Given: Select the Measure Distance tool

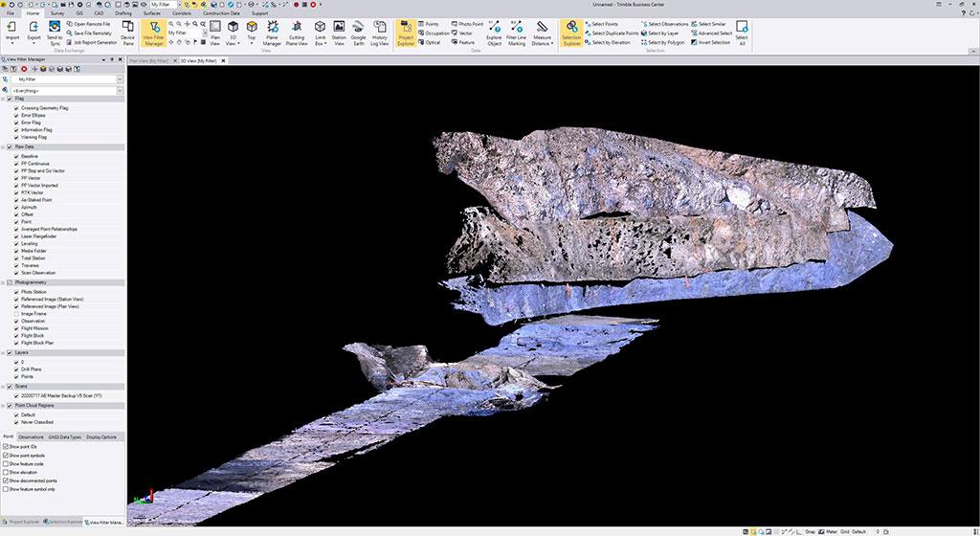Looking at the screenshot, I should (x=542, y=33).
